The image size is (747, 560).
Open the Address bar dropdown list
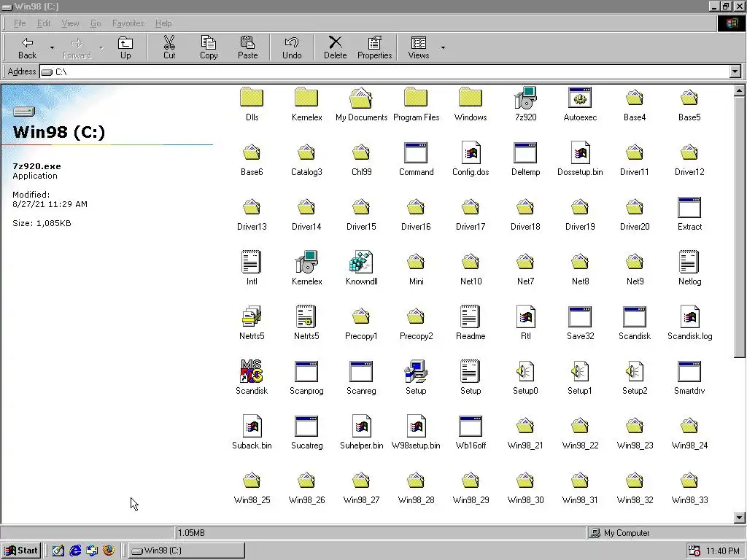[735, 71]
